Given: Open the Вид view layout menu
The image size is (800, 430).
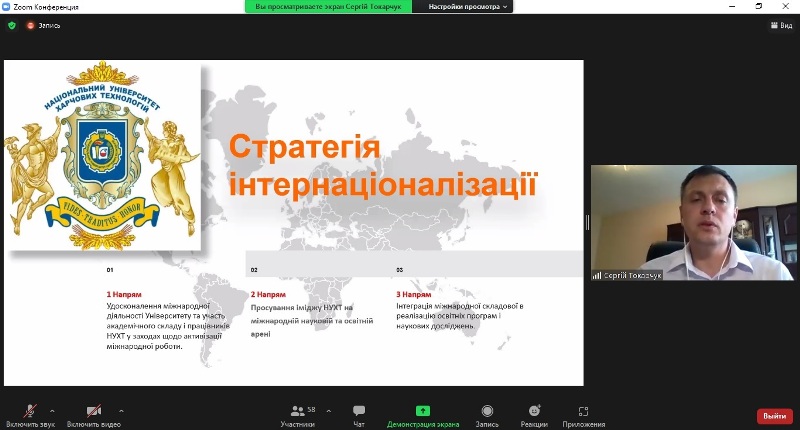Looking at the screenshot, I should pyautogui.click(x=781, y=26).
